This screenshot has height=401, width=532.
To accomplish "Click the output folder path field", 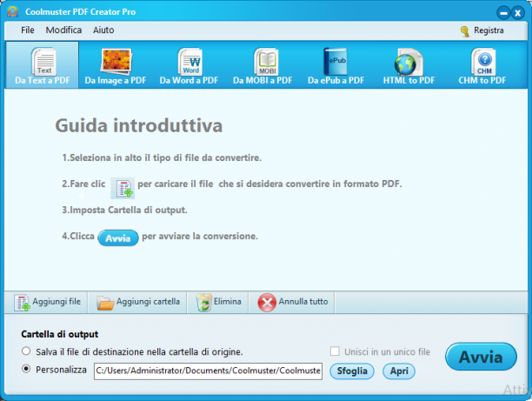I will click(208, 371).
